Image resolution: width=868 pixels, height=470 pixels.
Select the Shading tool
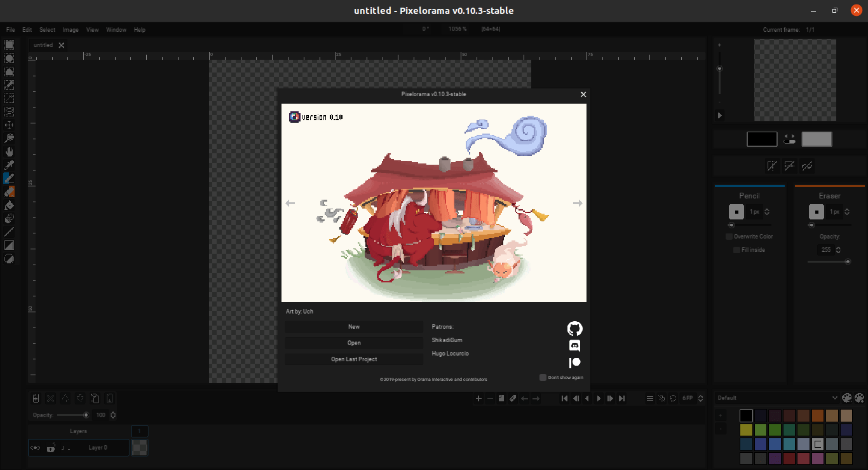coord(10,218)
